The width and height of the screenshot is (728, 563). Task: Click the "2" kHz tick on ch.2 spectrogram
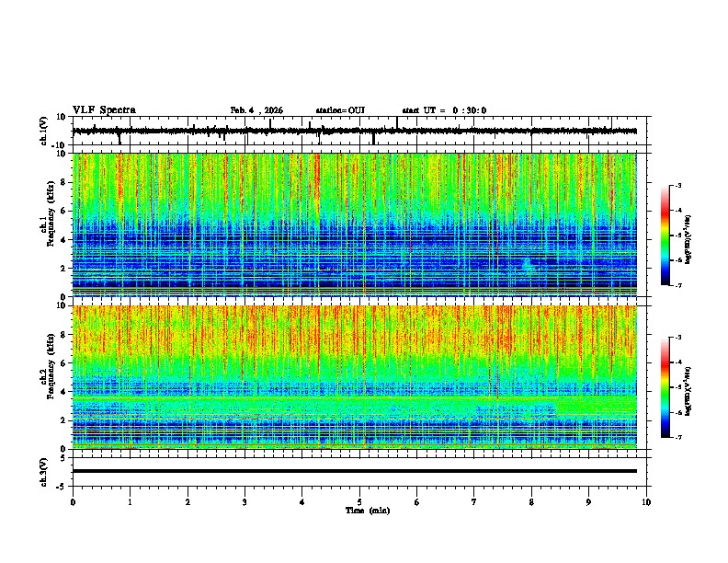pyautogui.click(x=63, y=420)
